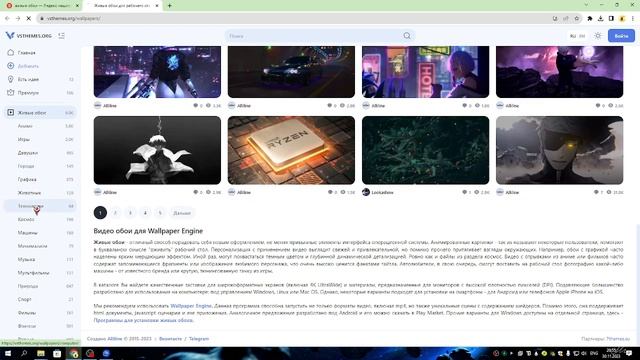640x360 pixels.
Task: Click the magnifier search icon in search bar
Action: tap(407, 36)
